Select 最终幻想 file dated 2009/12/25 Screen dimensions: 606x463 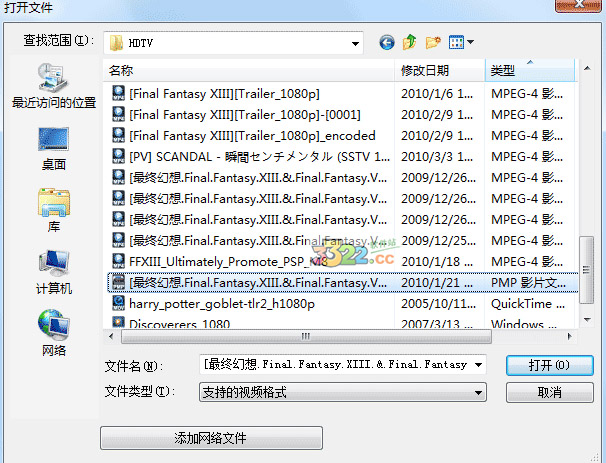(x=340, y=240)
